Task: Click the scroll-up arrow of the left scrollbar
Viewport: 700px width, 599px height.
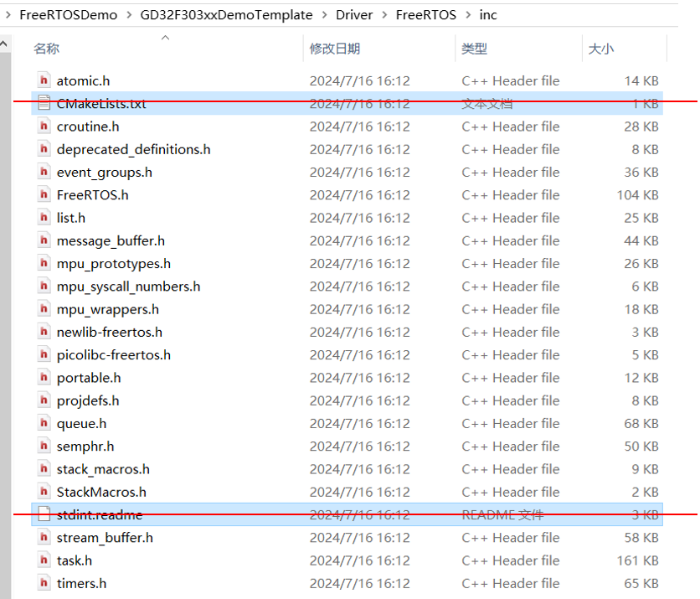Action: click(x=4, y=44)
